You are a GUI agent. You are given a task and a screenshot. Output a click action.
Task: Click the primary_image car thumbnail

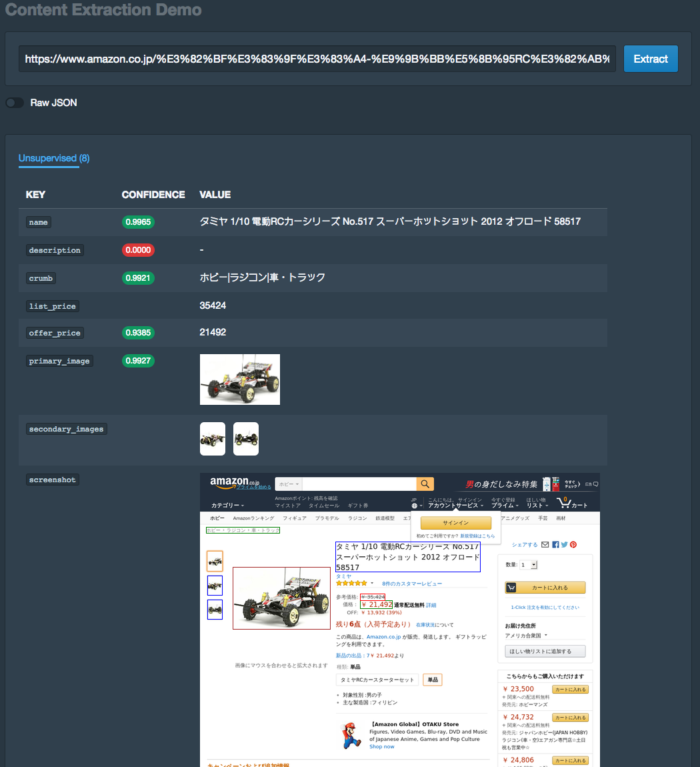click(x=240, y=379)
